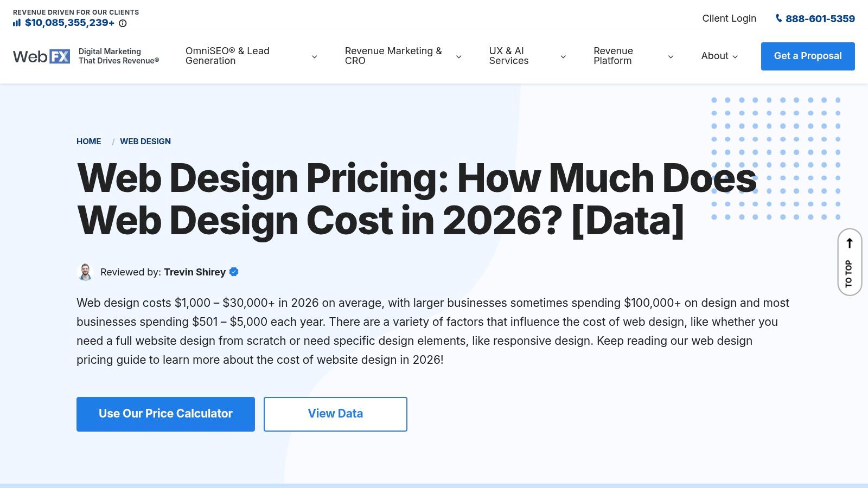This screenshot has height=488, width=868.
Task: Click the View Data button
Action: 335,414
